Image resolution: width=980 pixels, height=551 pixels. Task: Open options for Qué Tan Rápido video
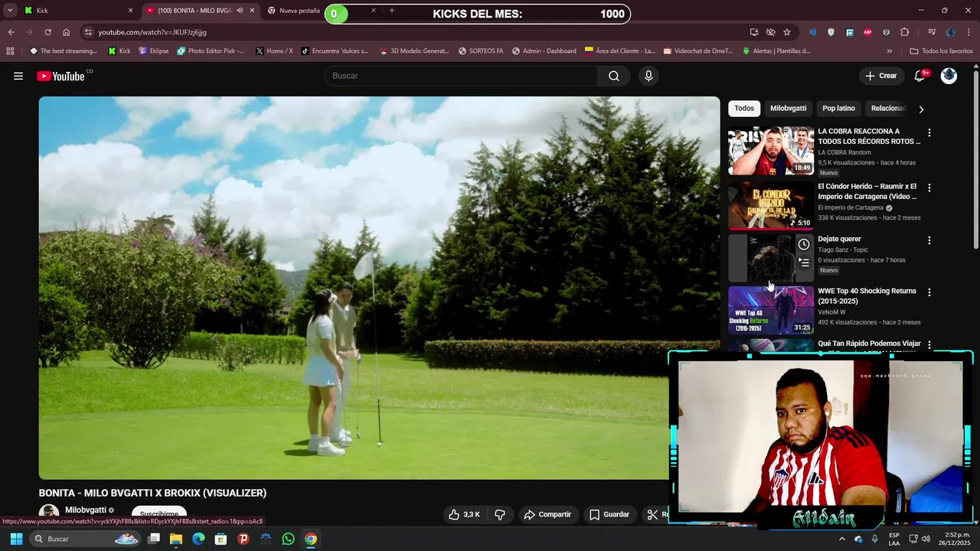tap(929, 345)
